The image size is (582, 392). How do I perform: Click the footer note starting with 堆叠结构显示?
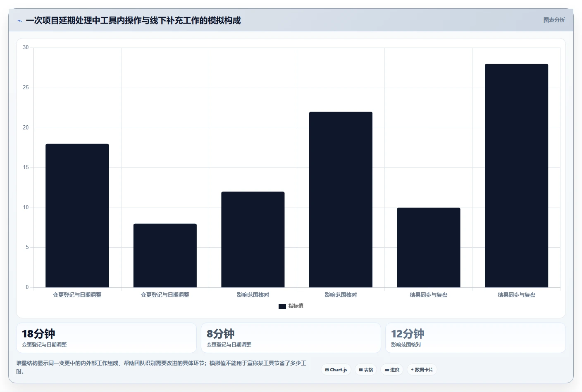[161, 367]
